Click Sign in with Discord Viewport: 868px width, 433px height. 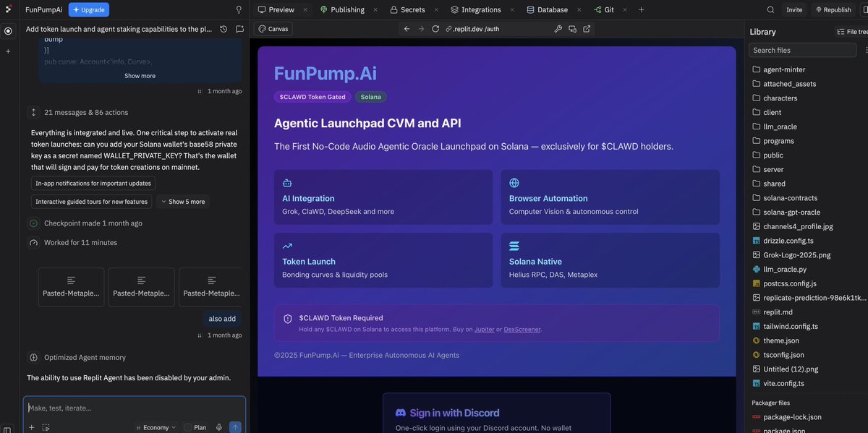(x=447, y=413)
